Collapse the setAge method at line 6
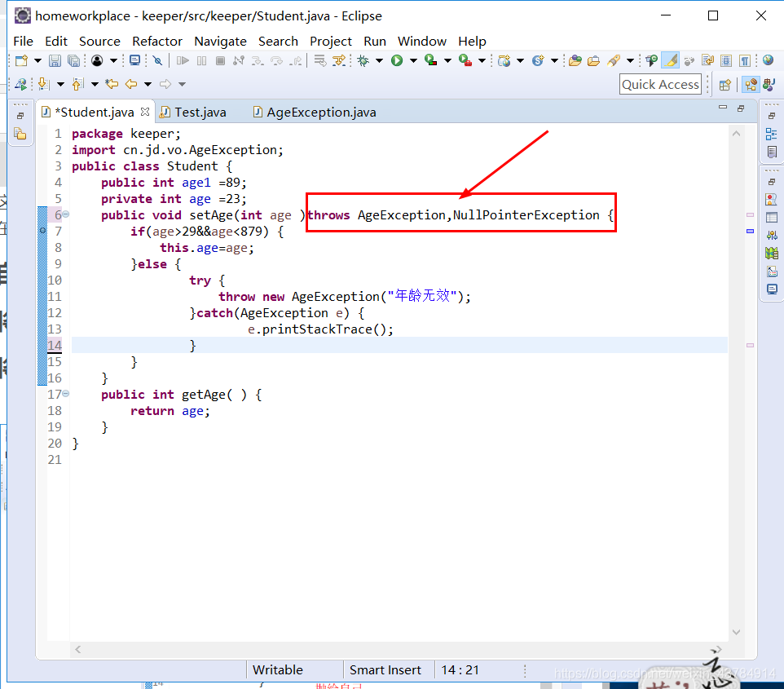This screenshot has height=689, width=784. click(66, 215)
